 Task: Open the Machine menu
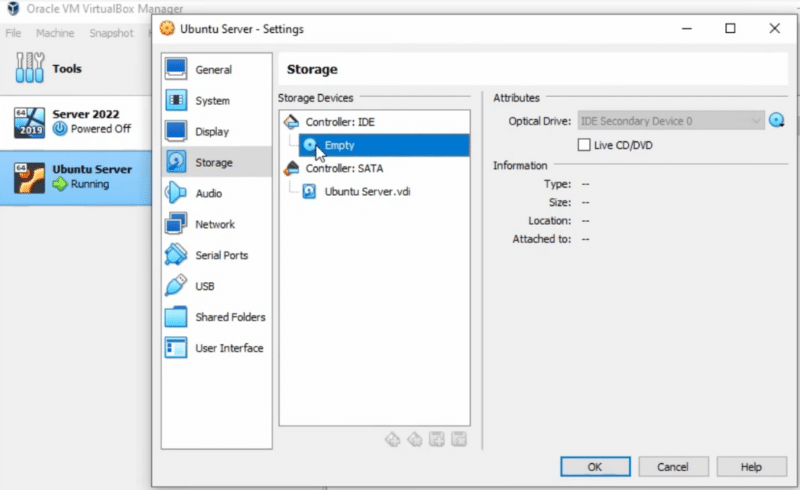(x=55, y=33)
